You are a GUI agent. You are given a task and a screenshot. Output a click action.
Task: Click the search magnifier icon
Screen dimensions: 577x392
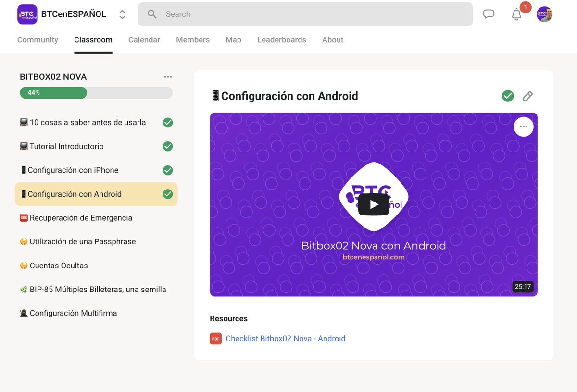pyautogui.click(x=152, y=14)
